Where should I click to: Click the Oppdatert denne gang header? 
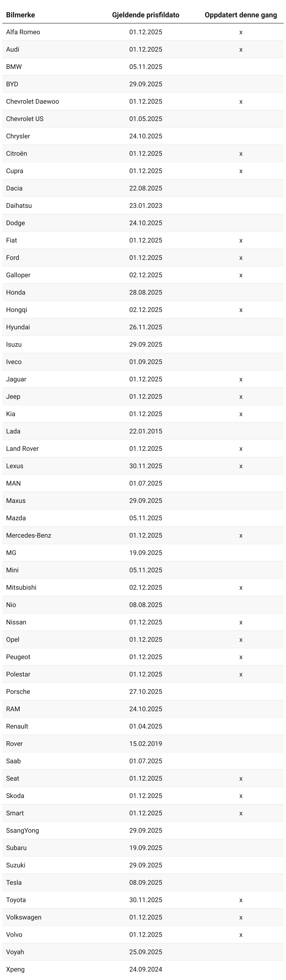coord(241,15)
